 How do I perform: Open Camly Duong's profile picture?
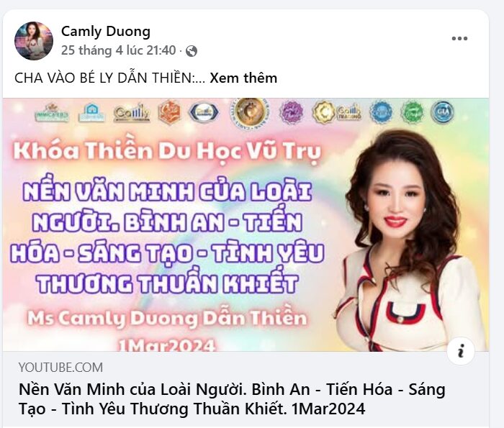click(34, 41)
